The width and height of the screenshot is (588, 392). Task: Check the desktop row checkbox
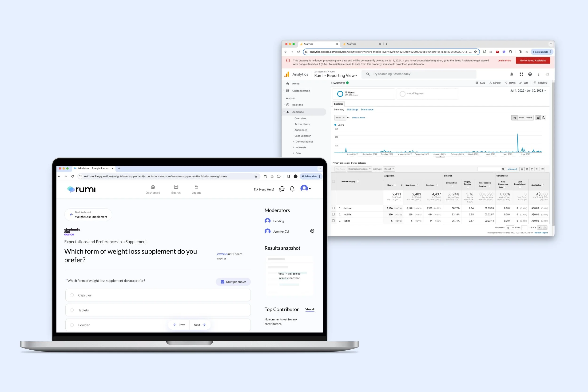[333, 208]
